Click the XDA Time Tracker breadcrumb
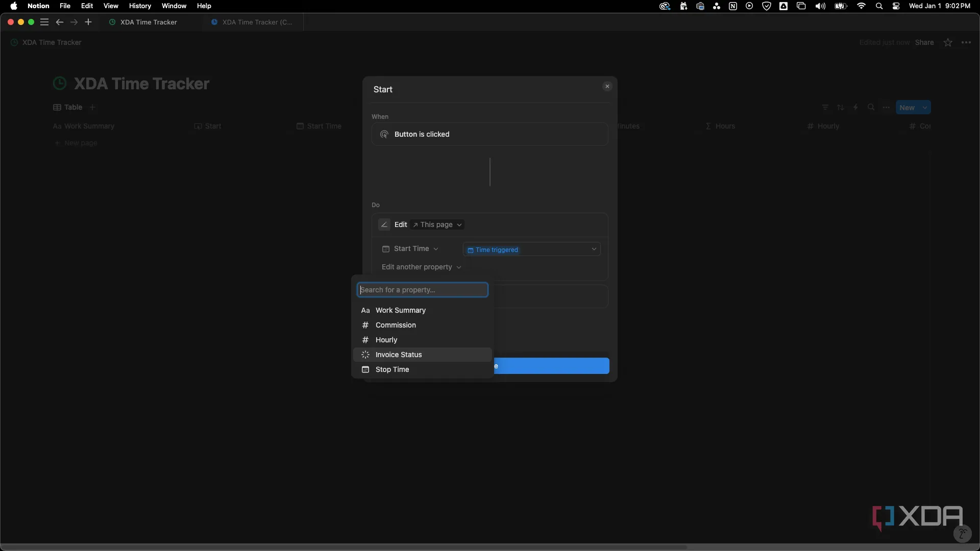 click(46, 42)
